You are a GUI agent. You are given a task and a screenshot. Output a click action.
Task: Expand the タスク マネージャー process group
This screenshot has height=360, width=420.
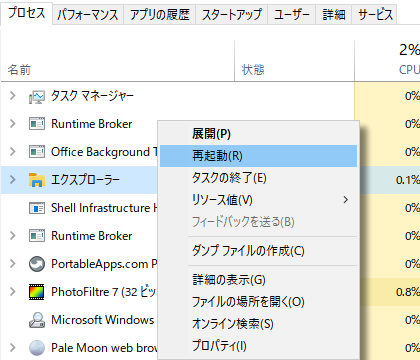13,96
